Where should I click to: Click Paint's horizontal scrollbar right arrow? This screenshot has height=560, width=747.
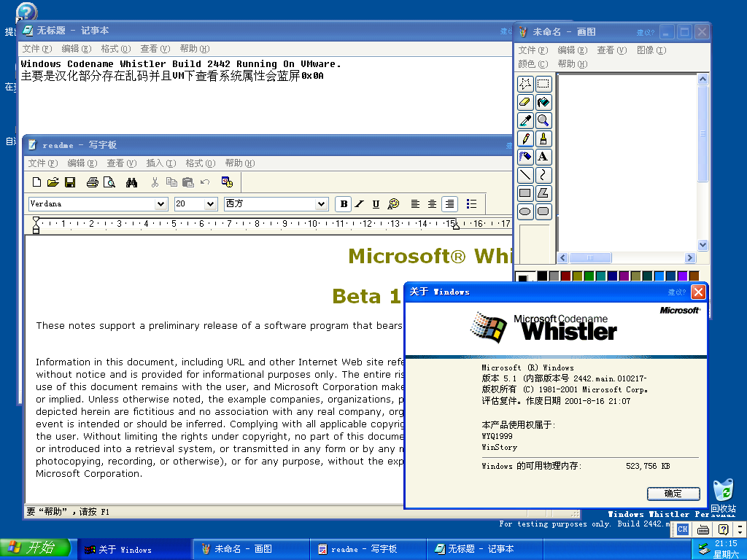(690, 257)
